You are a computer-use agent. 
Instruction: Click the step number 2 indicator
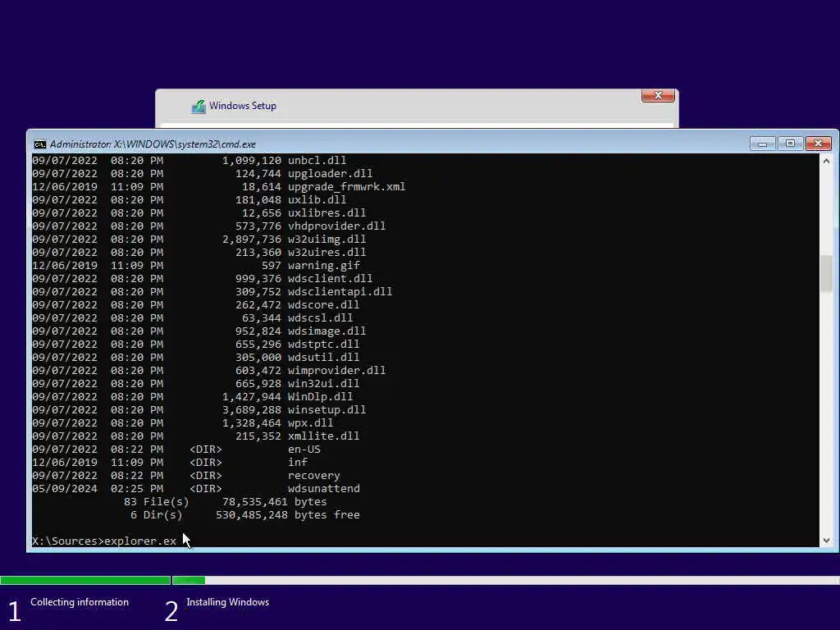point(171,611)
